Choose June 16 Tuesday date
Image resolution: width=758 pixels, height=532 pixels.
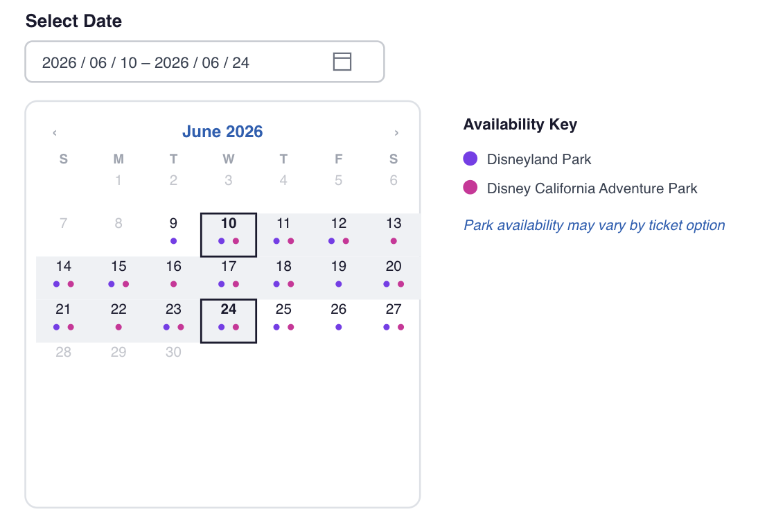[173, 278]
